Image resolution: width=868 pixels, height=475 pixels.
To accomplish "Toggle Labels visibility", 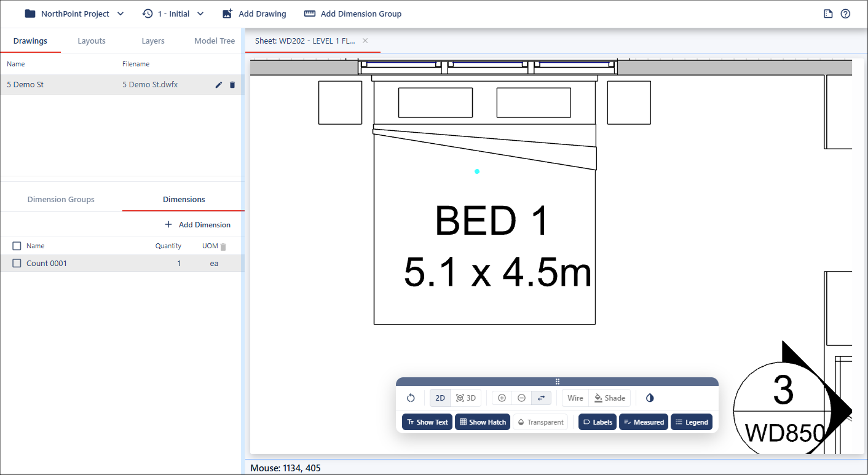I will click(598, 422).
